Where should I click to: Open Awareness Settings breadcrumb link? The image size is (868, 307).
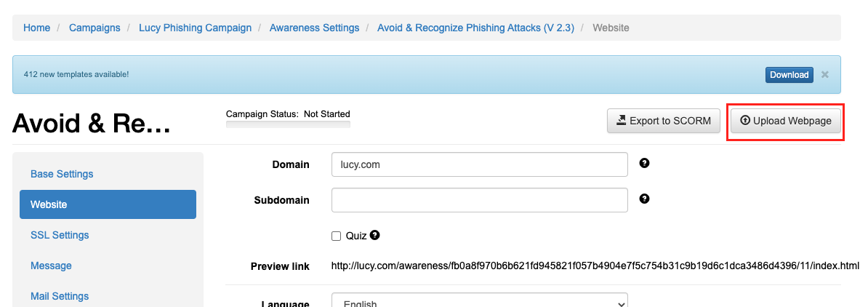[315, 28]
